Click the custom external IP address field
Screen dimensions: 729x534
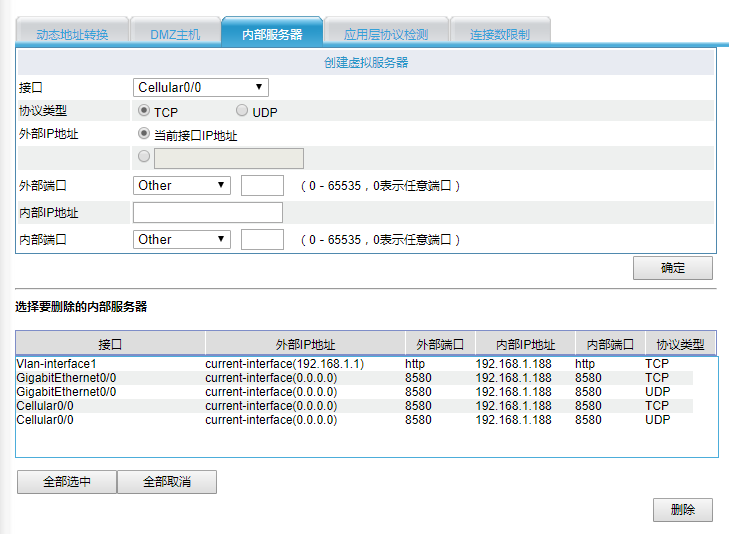(229, 158)
